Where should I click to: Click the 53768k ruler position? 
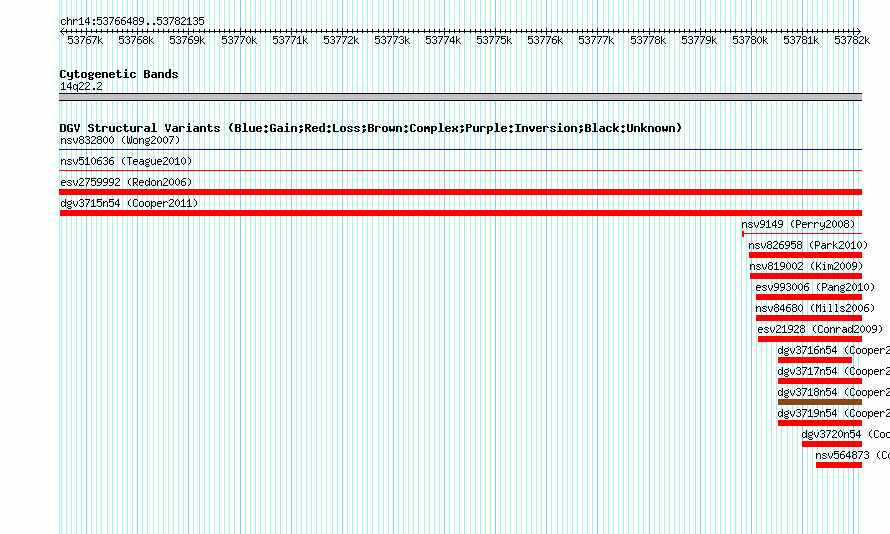(x=136, y=40)
